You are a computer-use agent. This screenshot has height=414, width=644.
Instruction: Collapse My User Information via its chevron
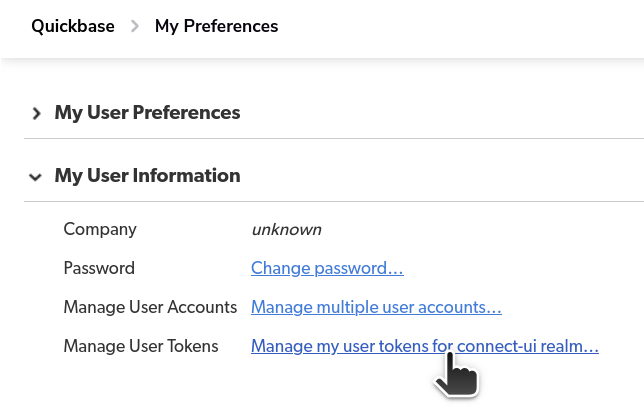pos(35,177)
